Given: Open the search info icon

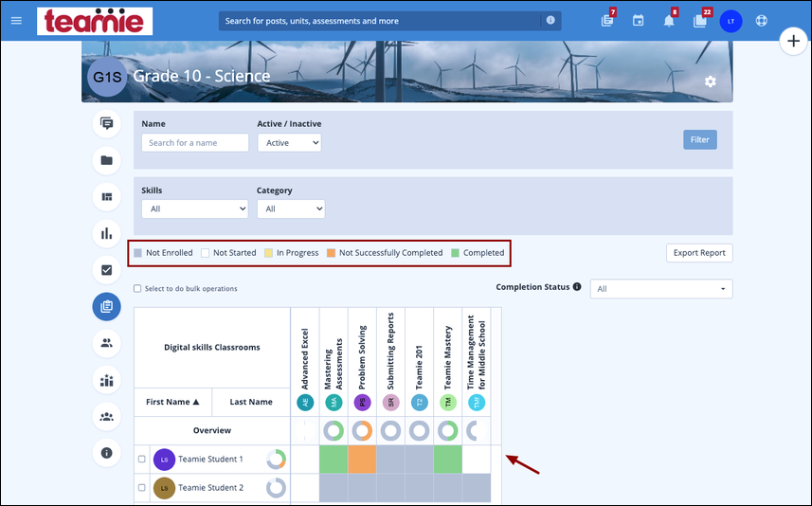Looking at the screenshot, I should [550, 20].
